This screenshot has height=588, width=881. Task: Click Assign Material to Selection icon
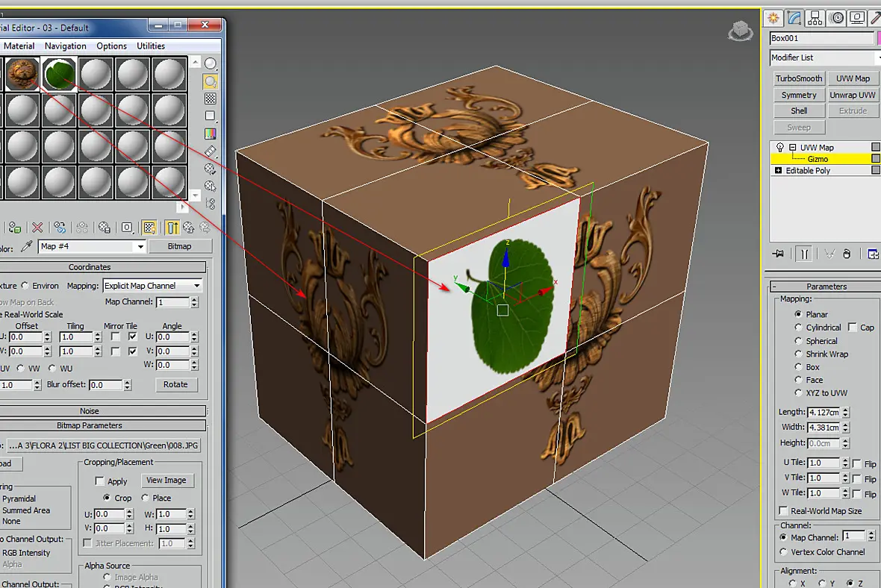coord(15,228)
